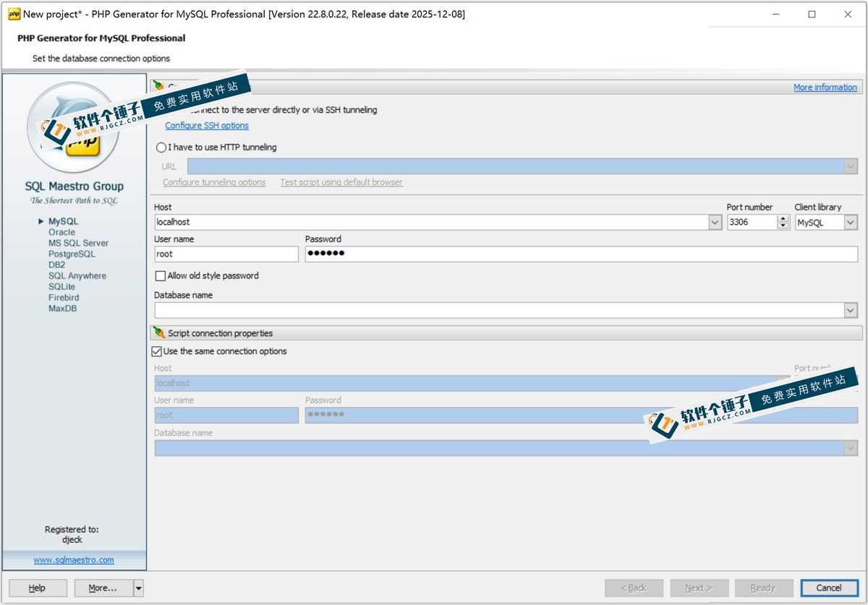The width and height of the screenshot is (868, 605).
Task: Click inside the User name field showing 'root'
Action: coord(226,254)
